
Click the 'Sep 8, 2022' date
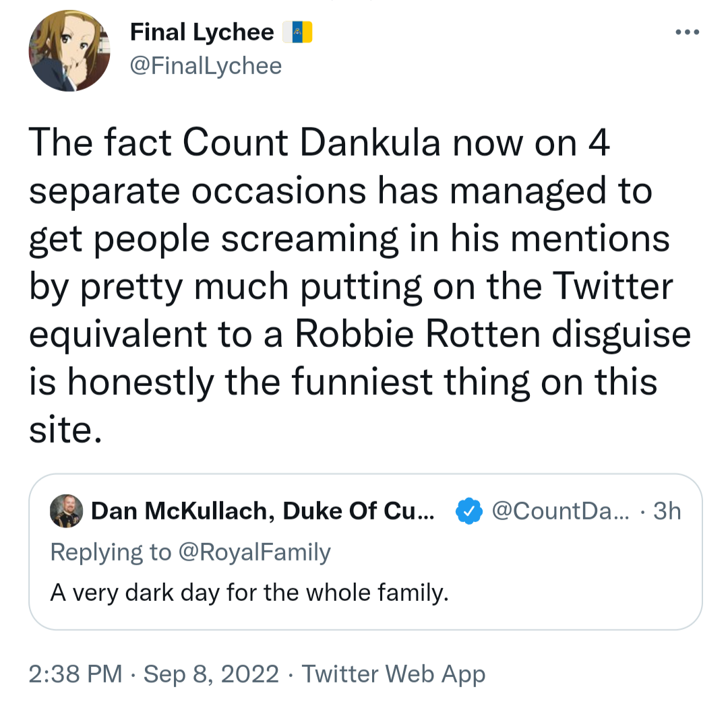pos(211,674)
